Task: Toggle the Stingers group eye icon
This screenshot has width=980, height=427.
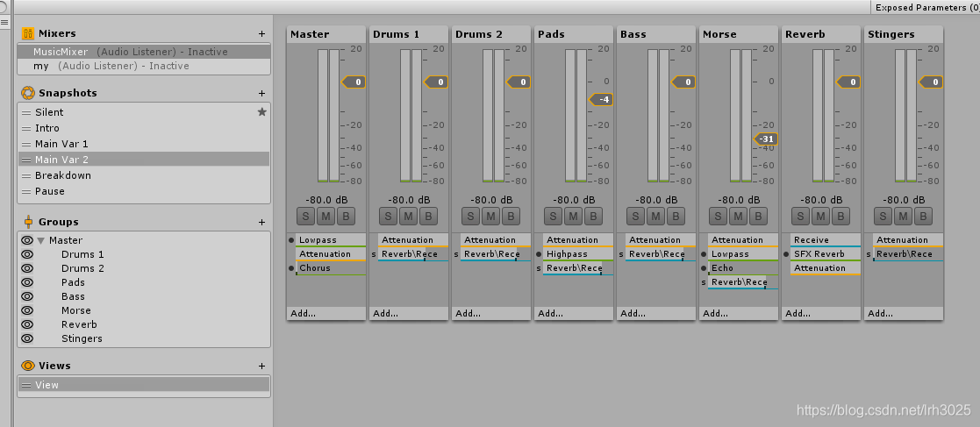Action: 27,338
